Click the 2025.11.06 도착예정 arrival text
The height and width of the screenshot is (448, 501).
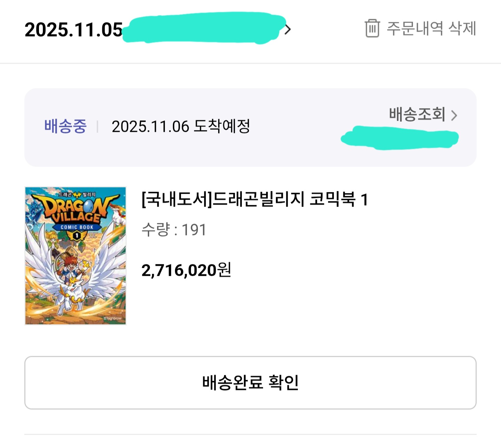click(x=181, y=126)
